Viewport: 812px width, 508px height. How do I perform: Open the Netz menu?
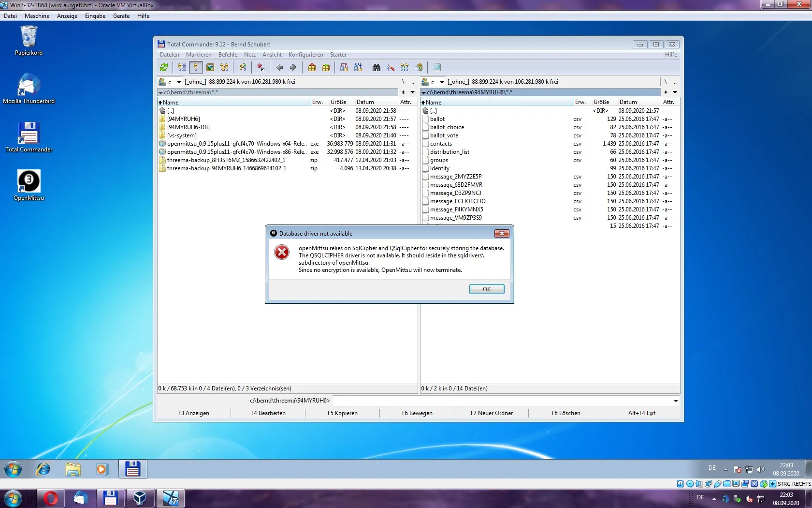click(x=250, y=55)
